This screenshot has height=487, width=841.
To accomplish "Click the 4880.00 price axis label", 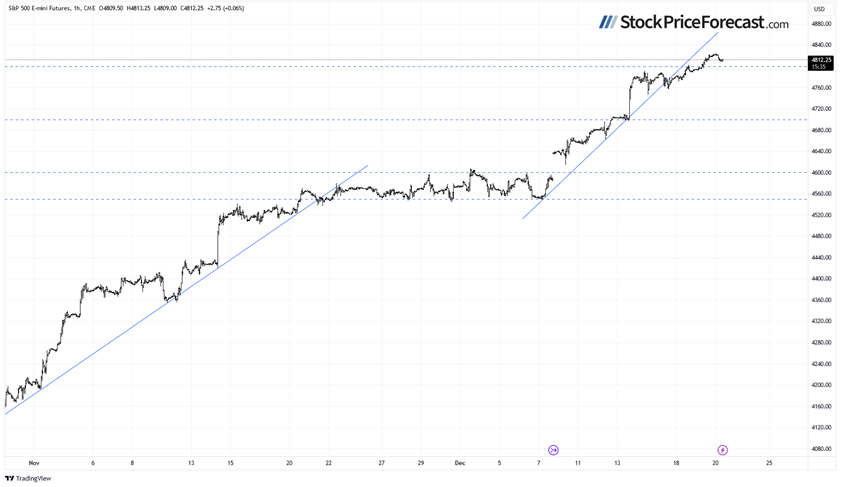I will tap(821, 24).
